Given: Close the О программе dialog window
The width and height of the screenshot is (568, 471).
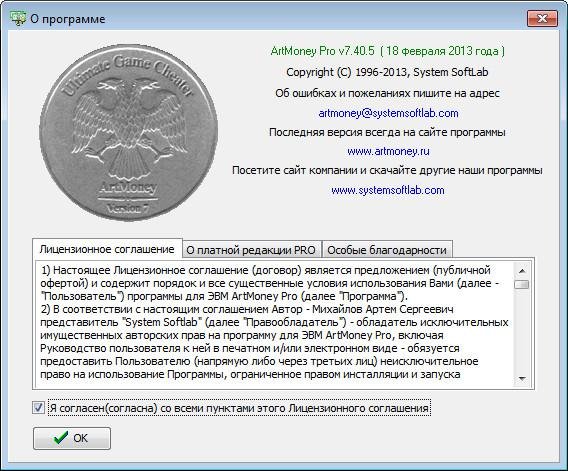Looking at the screenshot, I should (542, 18).
